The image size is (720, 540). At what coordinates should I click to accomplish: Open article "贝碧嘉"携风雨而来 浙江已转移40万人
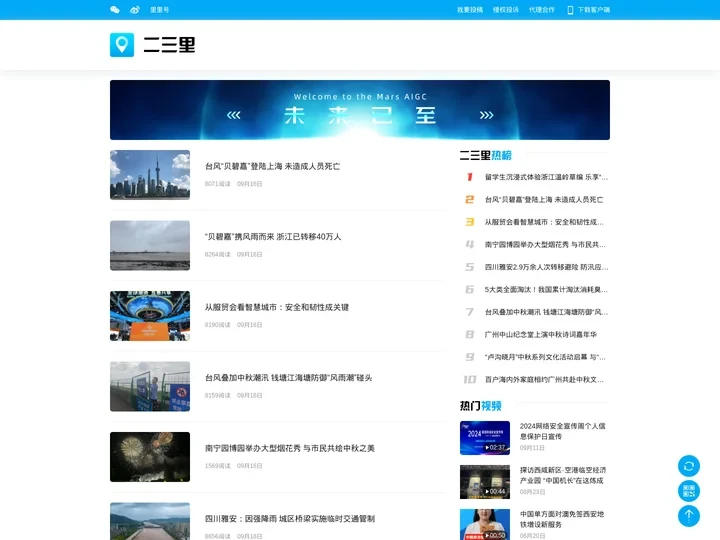273,236
